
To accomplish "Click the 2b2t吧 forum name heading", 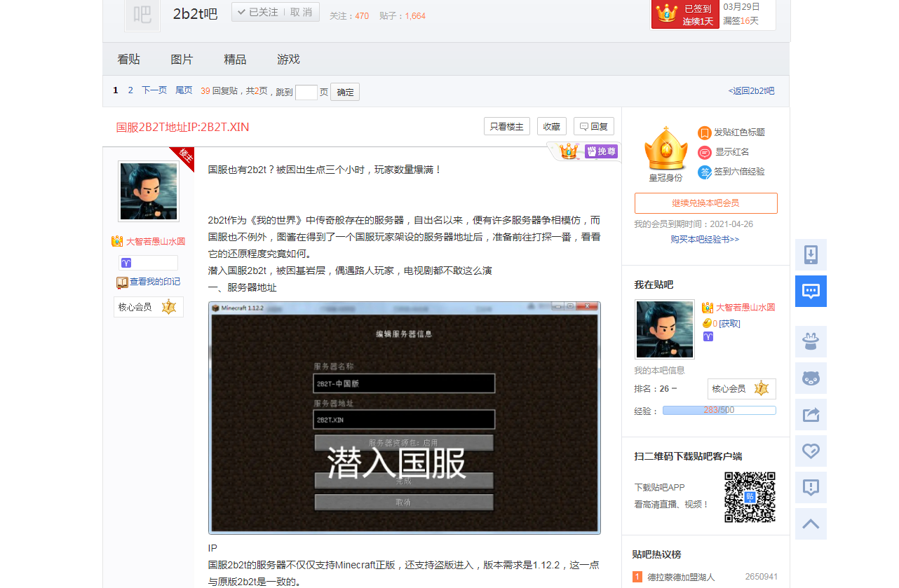I will coord(196,13).
